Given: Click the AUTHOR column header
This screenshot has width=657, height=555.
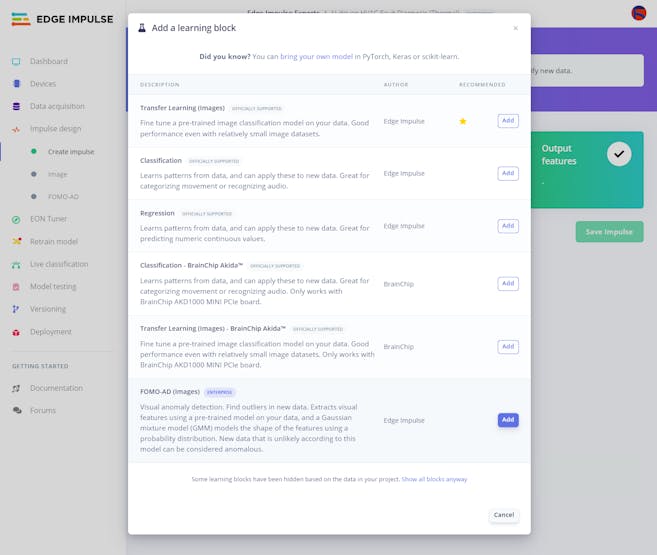Looking at the screenshot, I should pos(396,85).
